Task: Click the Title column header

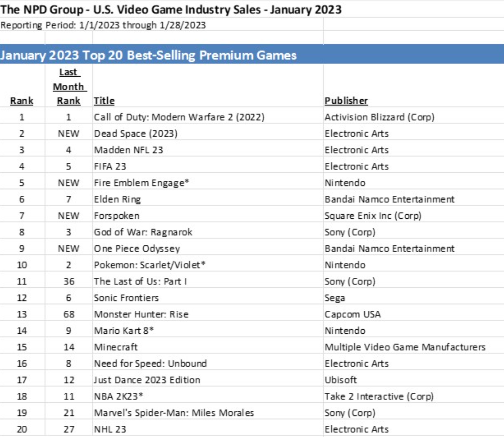Action: pyautogui.click(x=104, y=101)
